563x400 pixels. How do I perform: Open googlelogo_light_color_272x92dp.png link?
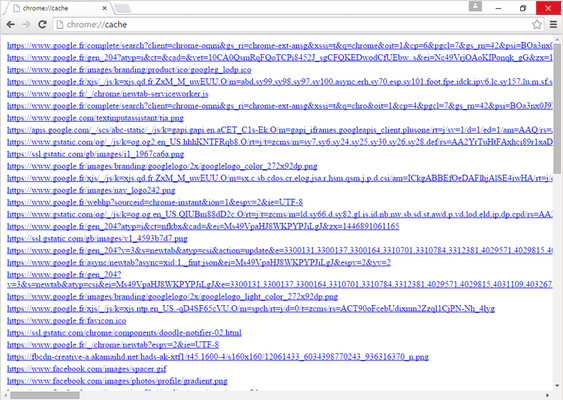coord(172,297)
